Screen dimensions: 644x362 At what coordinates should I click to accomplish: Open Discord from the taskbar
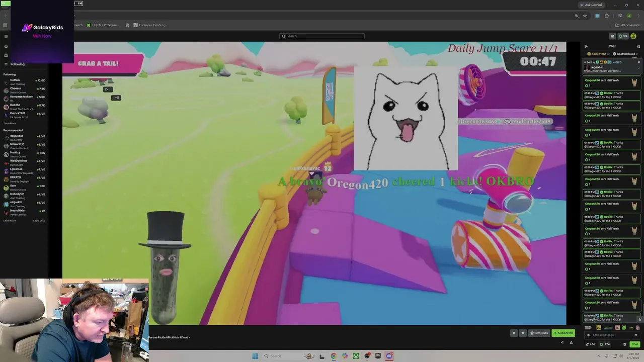pos(389,356)
